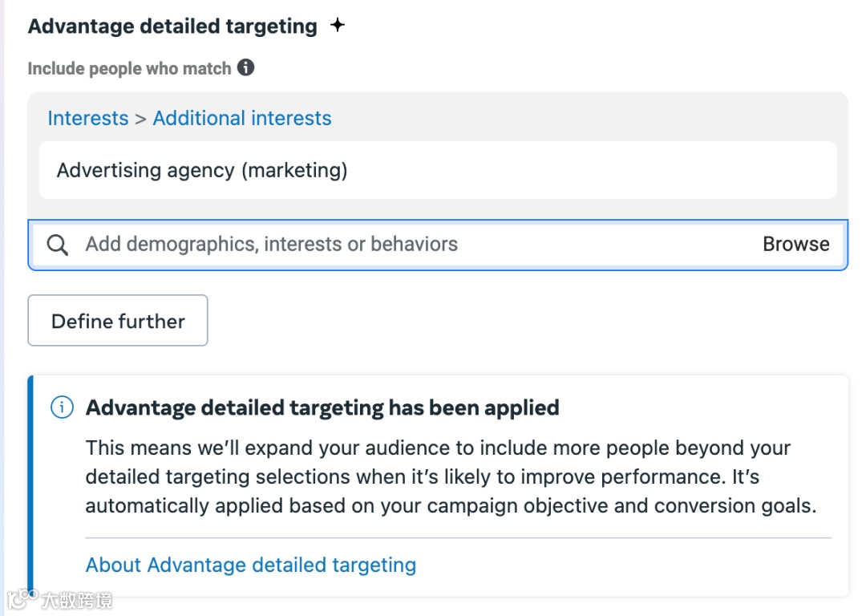Follow the About Advantage detailed targeting link
The height and width of the screenshot is (616, 866).
(251, 565)
